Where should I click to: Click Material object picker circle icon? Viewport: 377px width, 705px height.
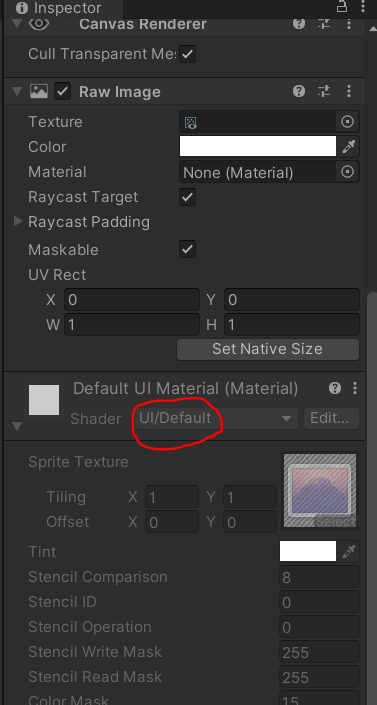click(x=347, y=172)
